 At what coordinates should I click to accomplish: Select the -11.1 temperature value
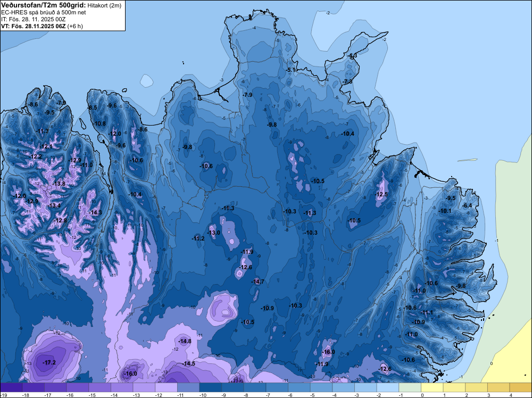[427, 312]
